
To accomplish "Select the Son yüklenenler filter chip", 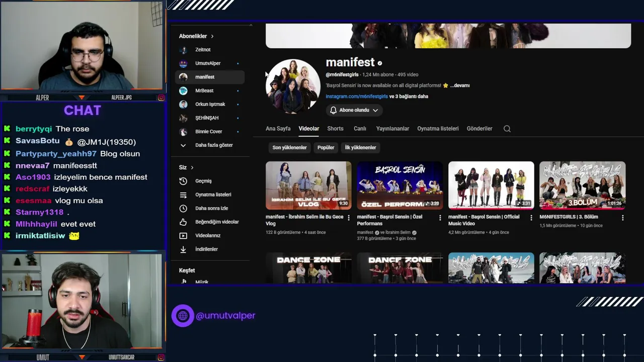I will [289, 148].
